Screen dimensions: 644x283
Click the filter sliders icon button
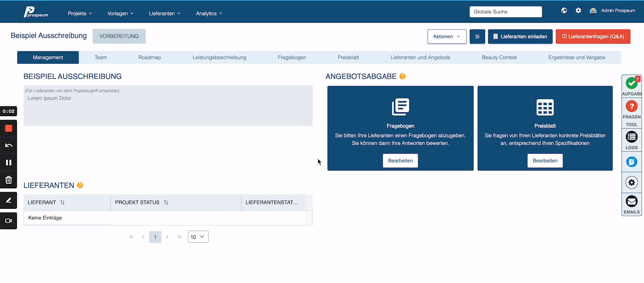477,37
